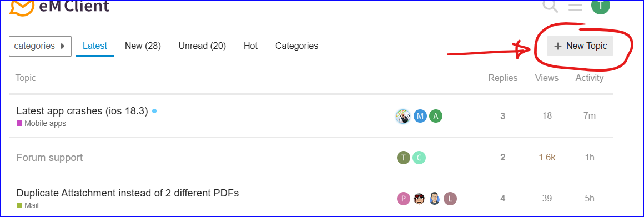The height and width of the screenshot is (217, 644).
Task: Click the blue M poster avatar
Action: coord(420,117)
